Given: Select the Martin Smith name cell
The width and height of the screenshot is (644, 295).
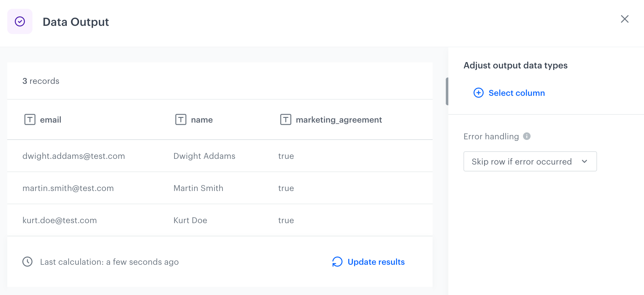Looking at the screenshot, I should (x=198, y=188).
